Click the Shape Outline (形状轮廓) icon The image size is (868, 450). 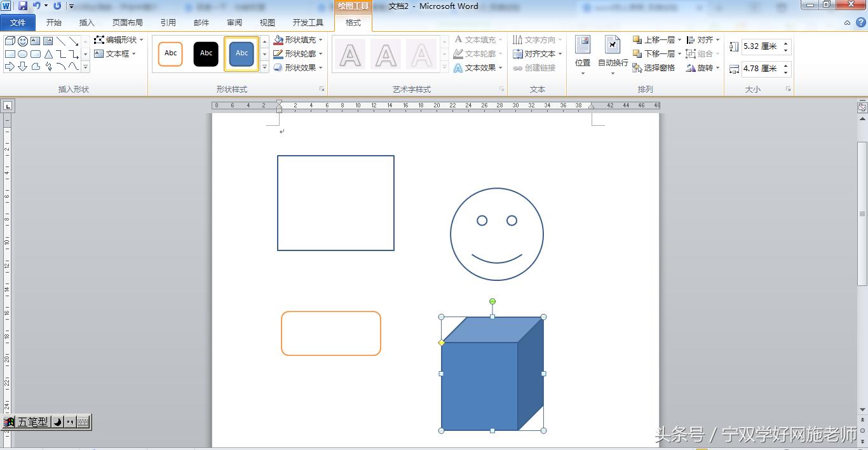[x=278, y=53]
